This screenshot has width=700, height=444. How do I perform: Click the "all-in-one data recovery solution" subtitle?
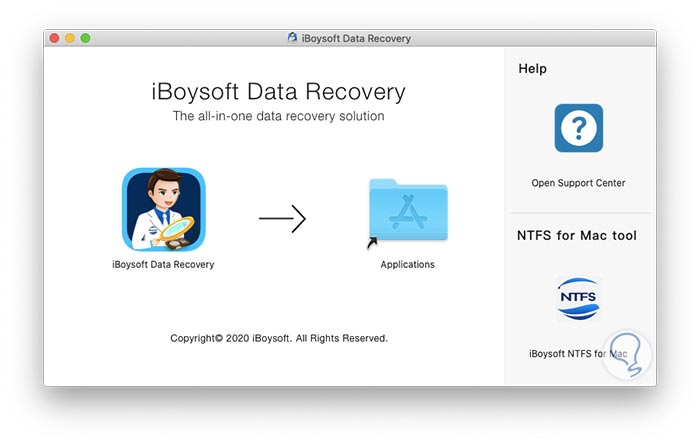(278, 116)
